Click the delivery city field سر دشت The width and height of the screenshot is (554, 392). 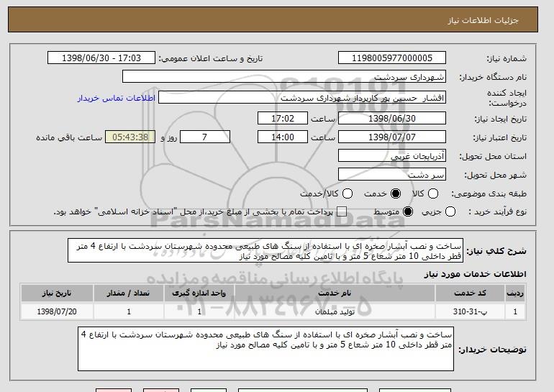[392, 175]
